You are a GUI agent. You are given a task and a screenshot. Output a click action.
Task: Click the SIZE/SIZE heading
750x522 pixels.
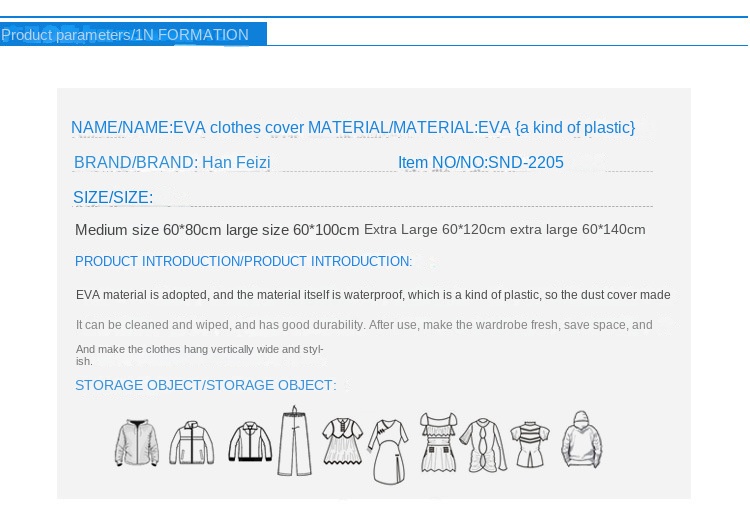coord(113,197)
